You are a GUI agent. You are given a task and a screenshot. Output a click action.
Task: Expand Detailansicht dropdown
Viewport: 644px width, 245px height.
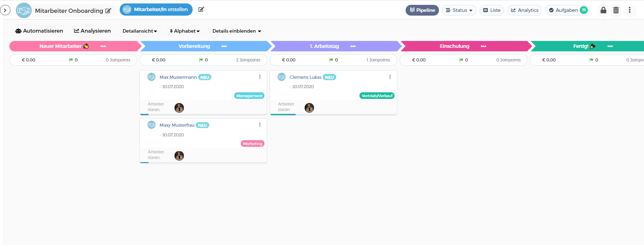[140, 31]
